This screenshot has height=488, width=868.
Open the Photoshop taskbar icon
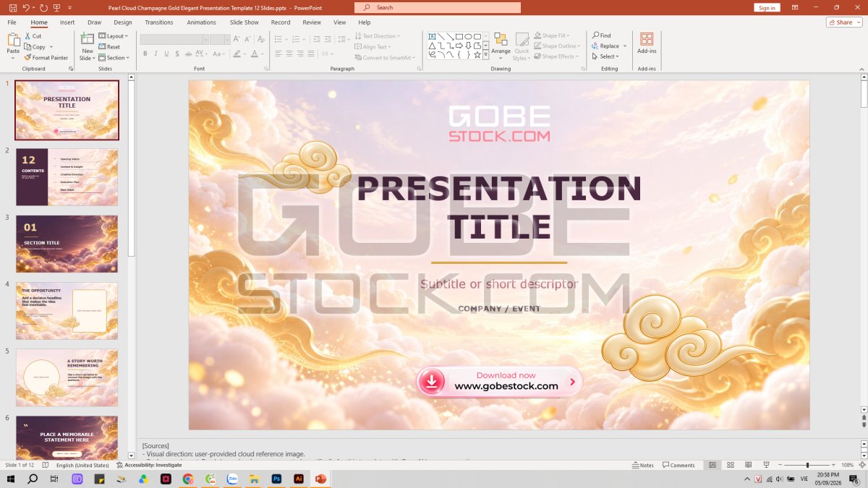[276, 479]
